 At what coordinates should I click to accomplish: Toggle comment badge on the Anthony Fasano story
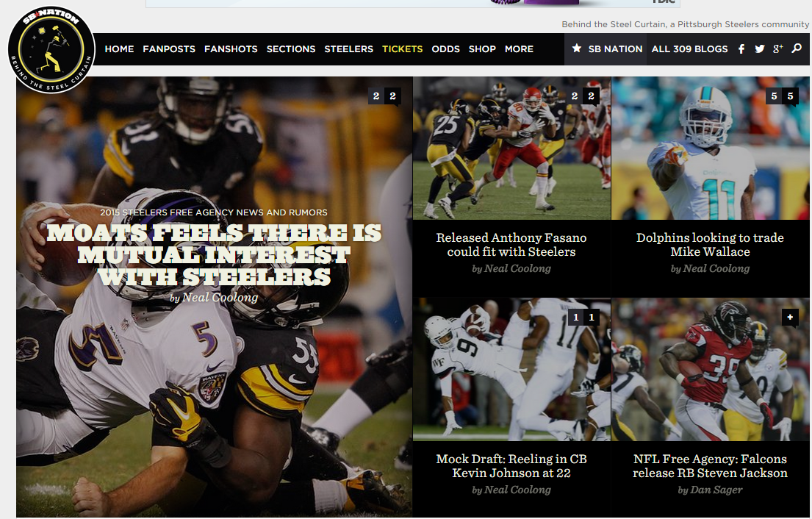click(x=583, y=96)
